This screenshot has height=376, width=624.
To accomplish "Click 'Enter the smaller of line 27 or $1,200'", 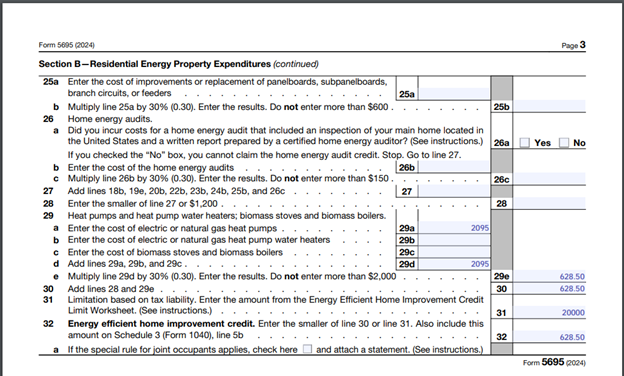I will (142, 203).
